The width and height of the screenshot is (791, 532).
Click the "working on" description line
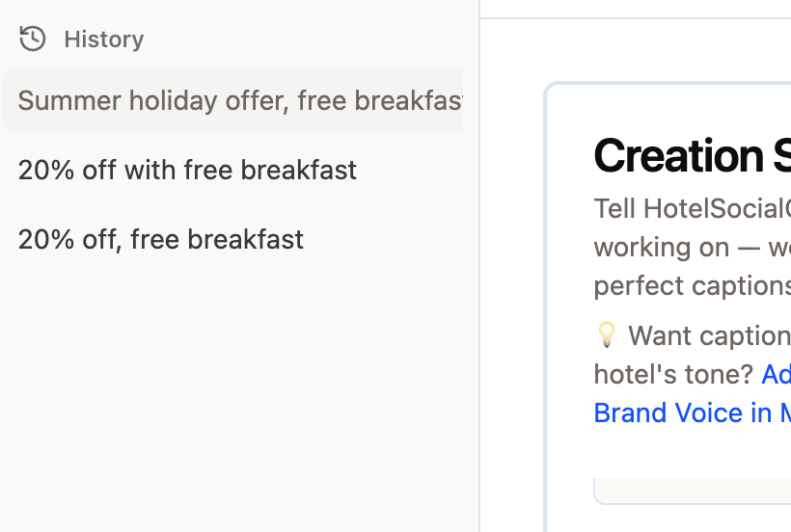(691, 247)
